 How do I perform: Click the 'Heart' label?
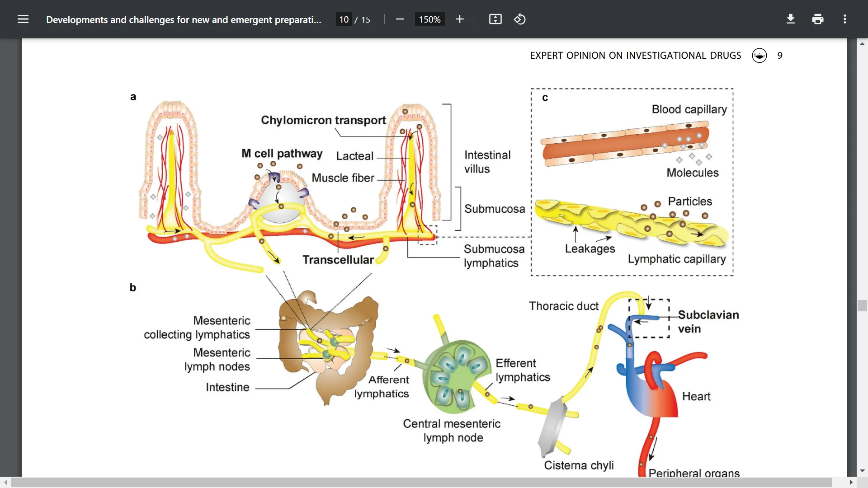point(696,396)
